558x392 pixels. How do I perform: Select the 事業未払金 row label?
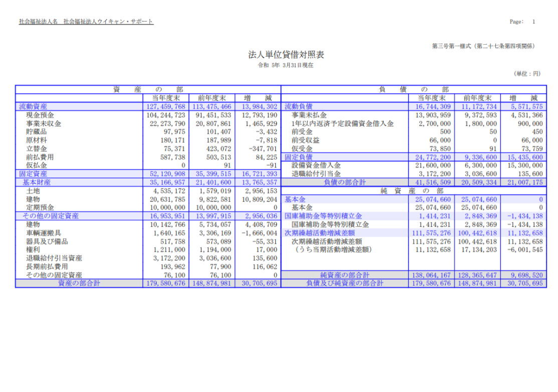[x=309, y=116]
